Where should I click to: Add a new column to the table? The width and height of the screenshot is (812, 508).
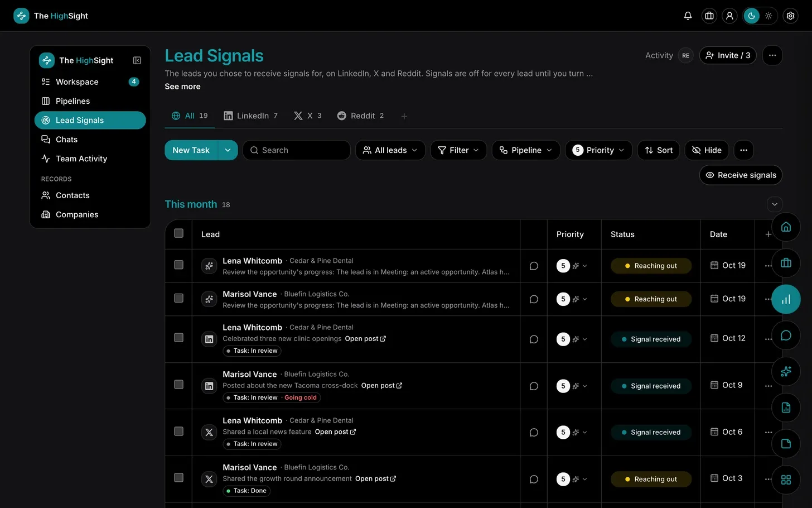coord(768,234)
